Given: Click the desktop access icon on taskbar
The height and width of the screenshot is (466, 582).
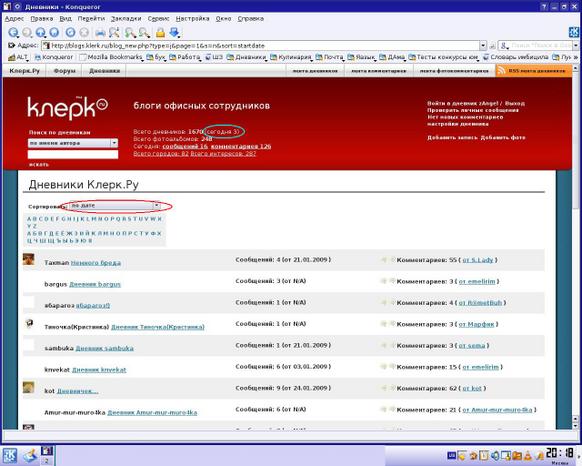Looking at the screenshot, I should pos(30,456).
